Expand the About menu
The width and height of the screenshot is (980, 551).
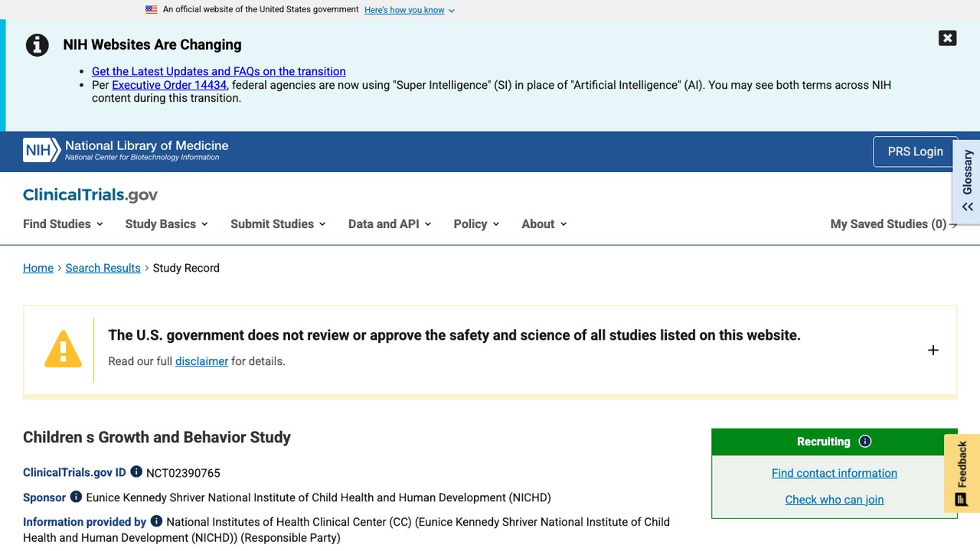point(544,224)
